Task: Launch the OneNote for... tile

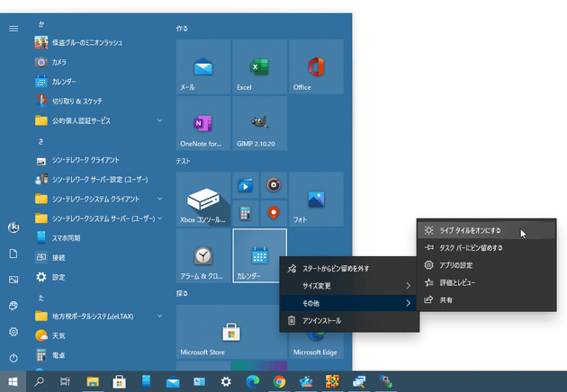Action: [x=203, y=123]
